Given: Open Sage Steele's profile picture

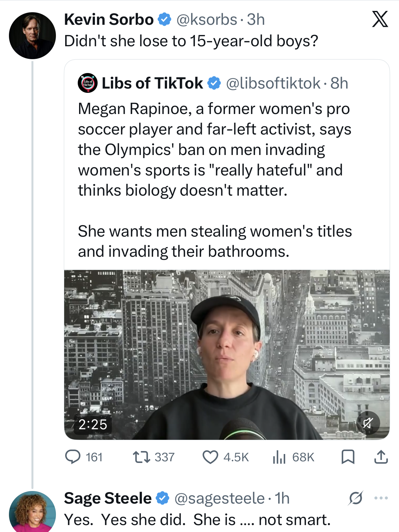Looking at the screenshot, I should coord(32,512).
